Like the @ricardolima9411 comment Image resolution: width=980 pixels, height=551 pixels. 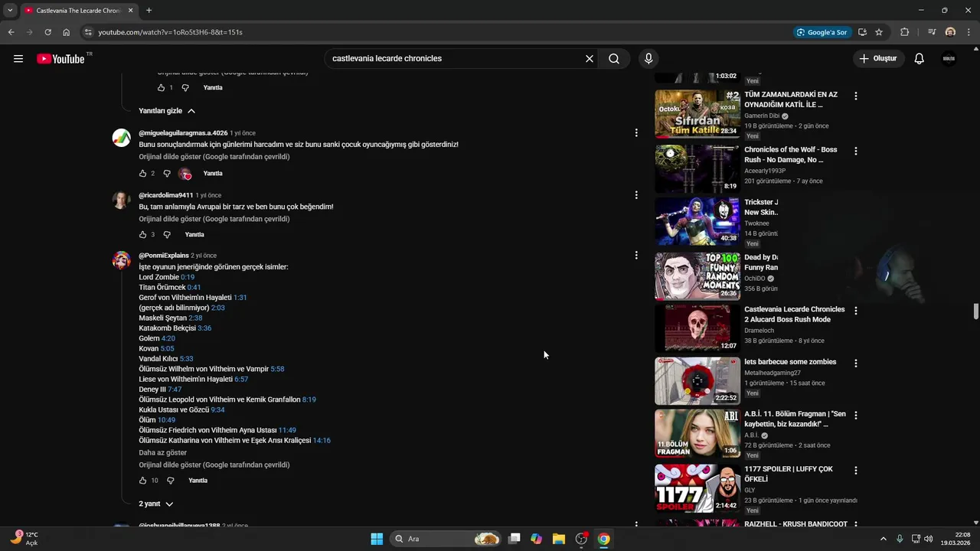(142, 235)
